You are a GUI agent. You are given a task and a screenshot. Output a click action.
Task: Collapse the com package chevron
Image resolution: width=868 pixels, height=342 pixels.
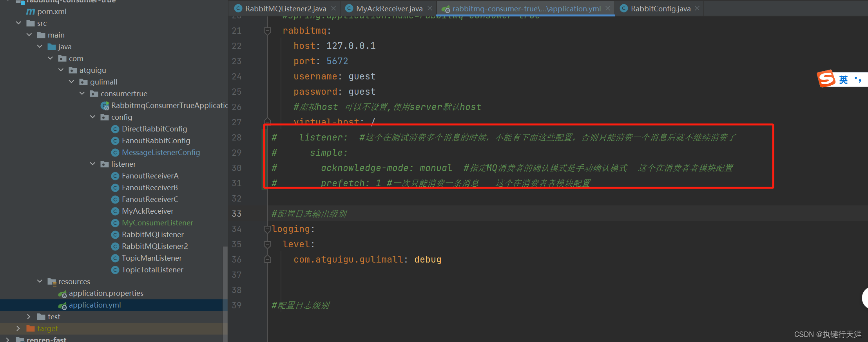coord(50,58)
